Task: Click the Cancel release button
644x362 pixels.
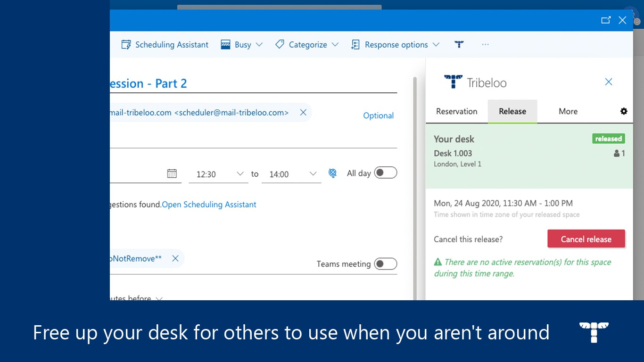Action: point(586,239)
